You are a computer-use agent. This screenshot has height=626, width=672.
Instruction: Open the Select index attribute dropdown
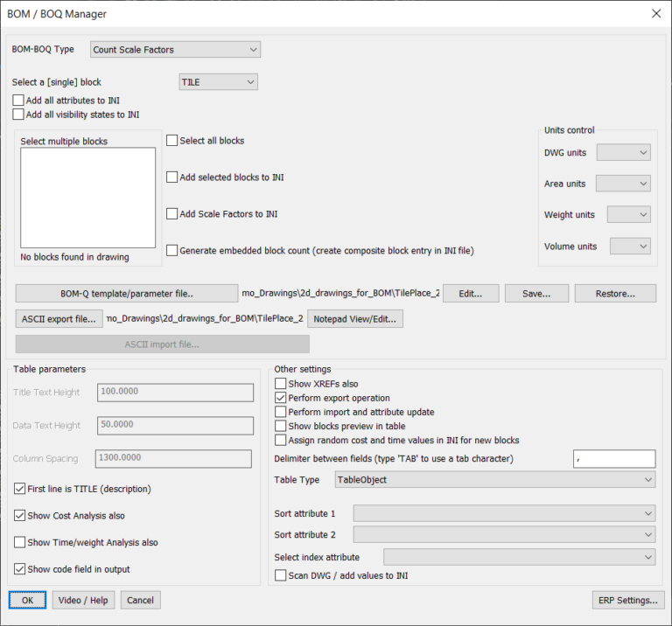tap(520, 557)
